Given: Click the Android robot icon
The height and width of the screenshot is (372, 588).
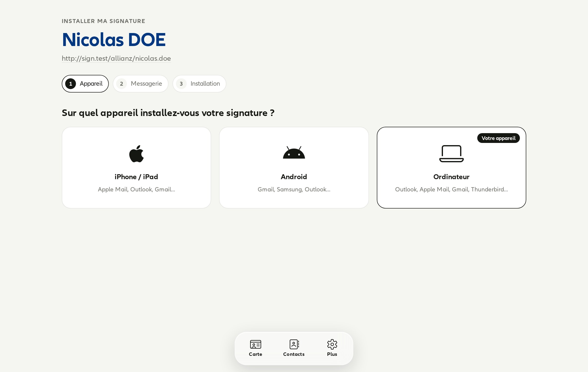Looking at the screenshot, I should [x=294, y=152].
